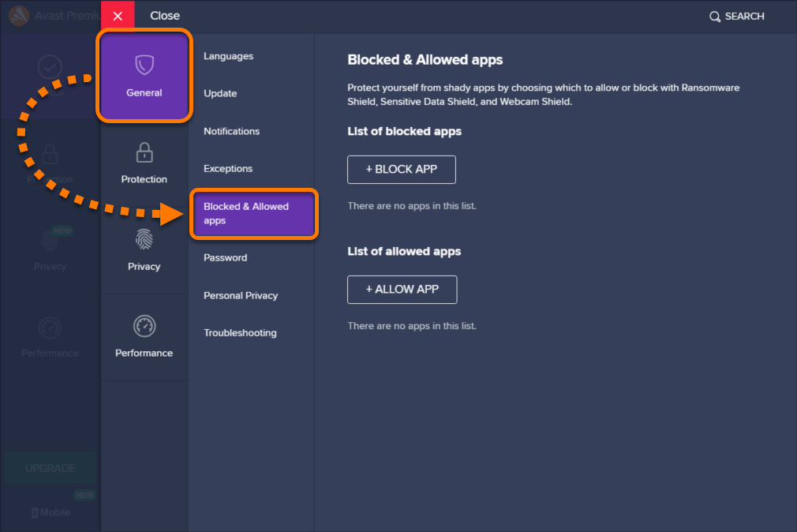Click the red X close icon
This screenshot has width=797, height=532.
coord(118,16)
